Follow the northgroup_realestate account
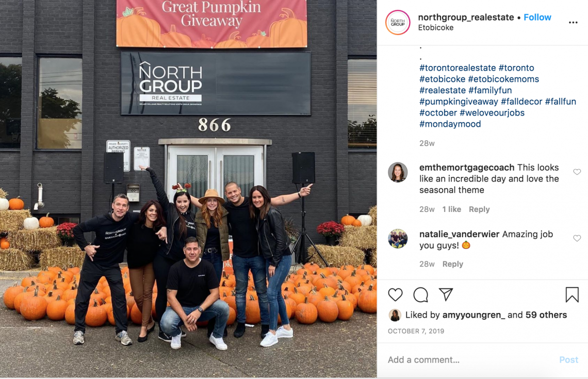Image resolution: width=588 pixels, height=379 pixels. (x=537, y=17)
